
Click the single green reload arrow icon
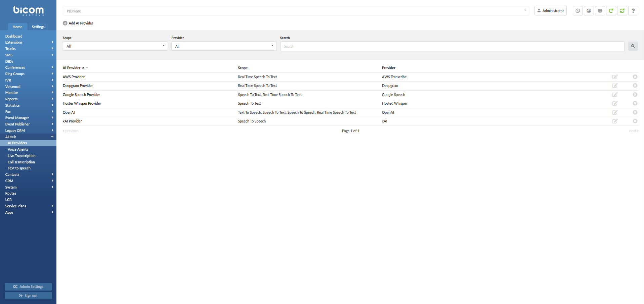point(611,11)
